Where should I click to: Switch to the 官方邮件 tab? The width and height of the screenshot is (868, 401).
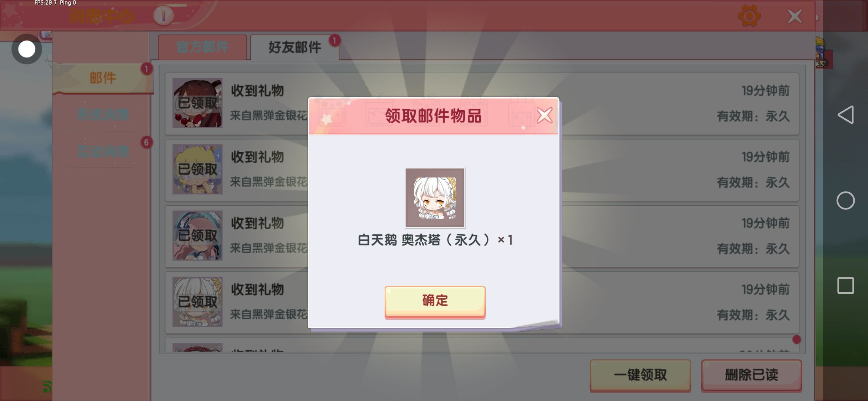(x=202, y=47)
